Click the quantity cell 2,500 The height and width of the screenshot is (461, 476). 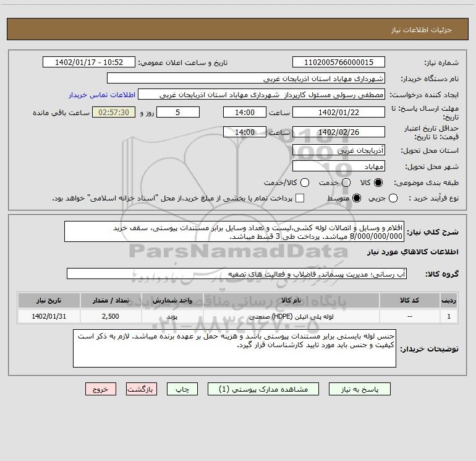click(111, 316)
